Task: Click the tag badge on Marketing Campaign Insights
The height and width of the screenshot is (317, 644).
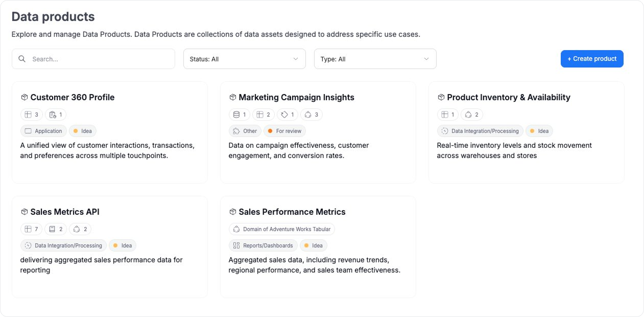Action: pos(289,115)
